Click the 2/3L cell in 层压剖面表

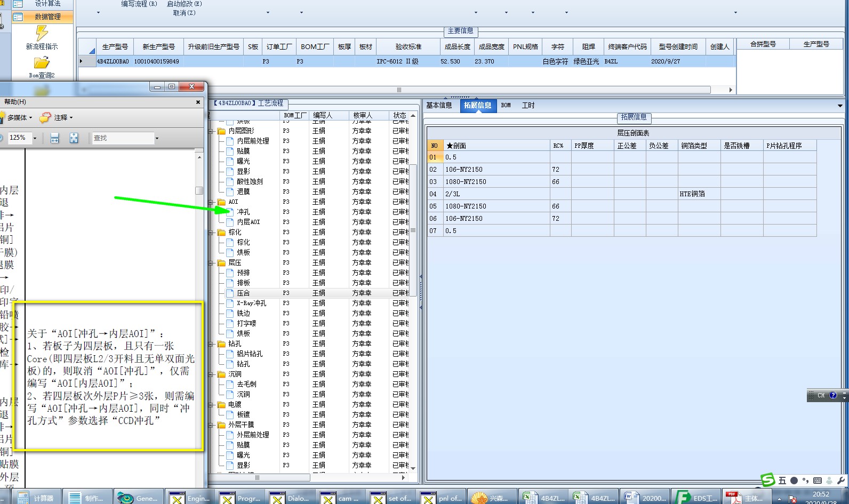(496, 194)
